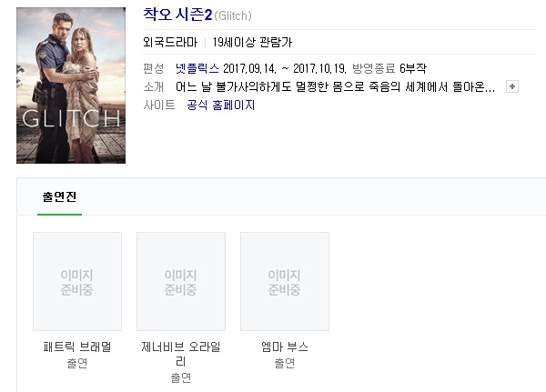
Task: Open the 착오 시즌2 title link
Action: click(x=177, y=15)
